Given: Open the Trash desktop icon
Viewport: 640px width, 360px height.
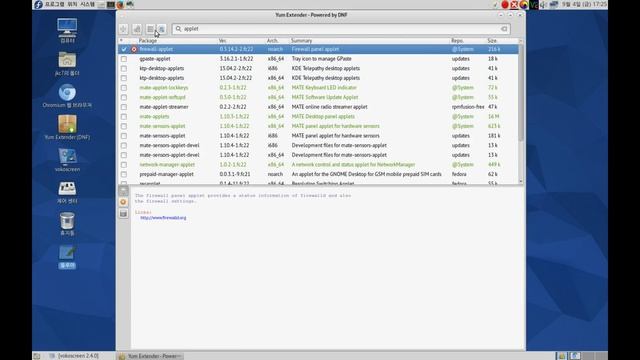Looking at the screenshot, I should click(67, 224).
